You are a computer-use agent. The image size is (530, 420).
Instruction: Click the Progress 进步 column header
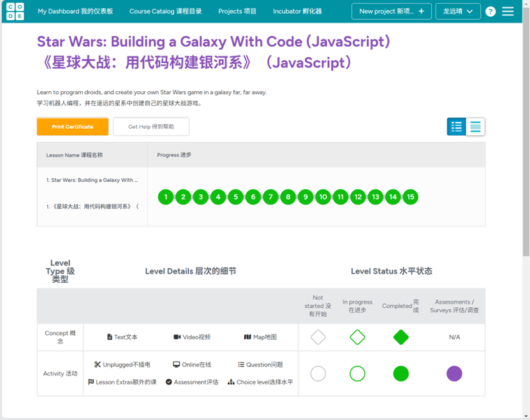[174, 155]
